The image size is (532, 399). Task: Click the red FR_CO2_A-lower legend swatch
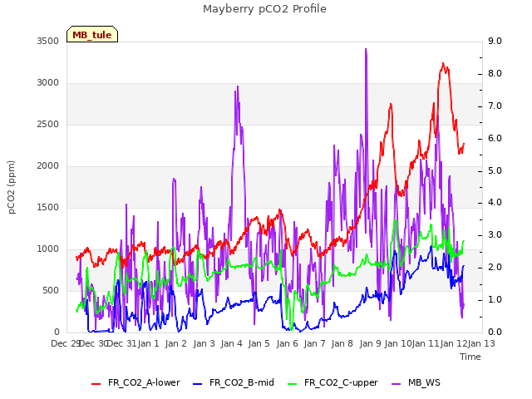[96, 383]
